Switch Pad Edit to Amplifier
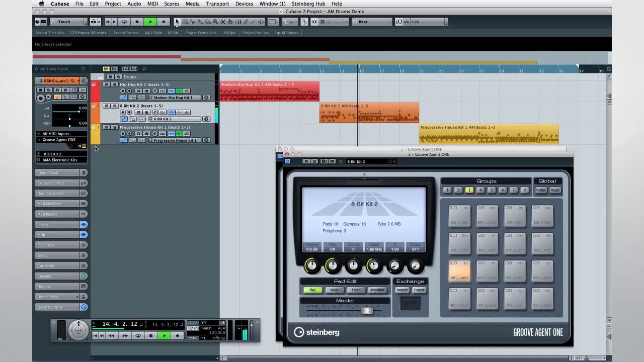Viewport: 644px width, 362px height. tap(377, 290)
